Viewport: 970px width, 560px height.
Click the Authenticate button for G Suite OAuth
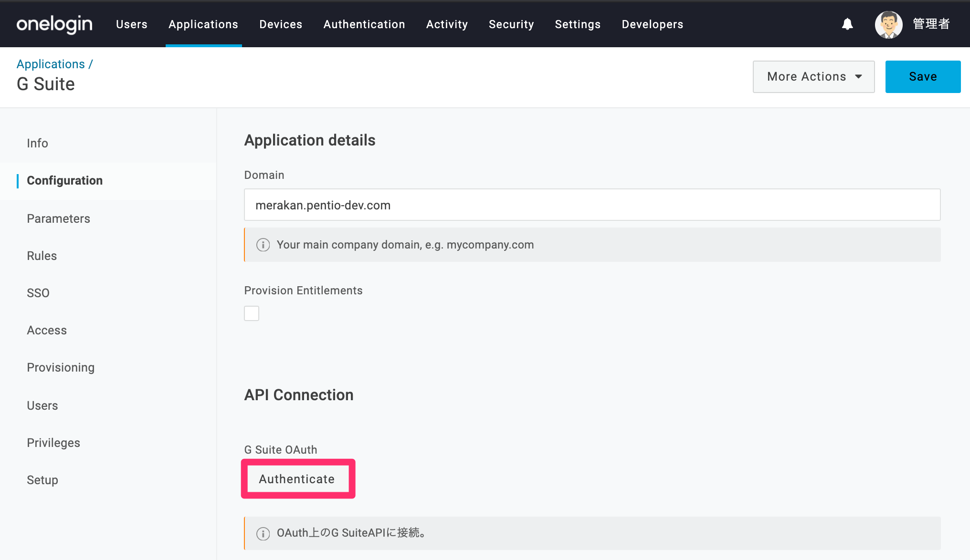[297, 479]
